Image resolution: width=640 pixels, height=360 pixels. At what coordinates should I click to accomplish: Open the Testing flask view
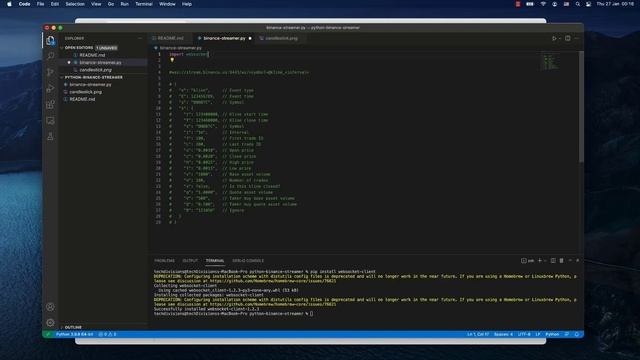[x=50, y=137]
